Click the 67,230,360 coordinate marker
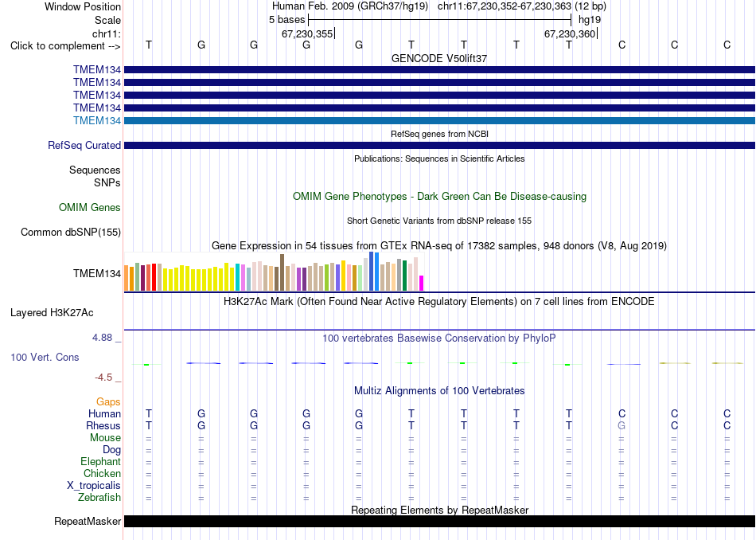This screenshot has height=540, width=756. click(x=570, y=33)
